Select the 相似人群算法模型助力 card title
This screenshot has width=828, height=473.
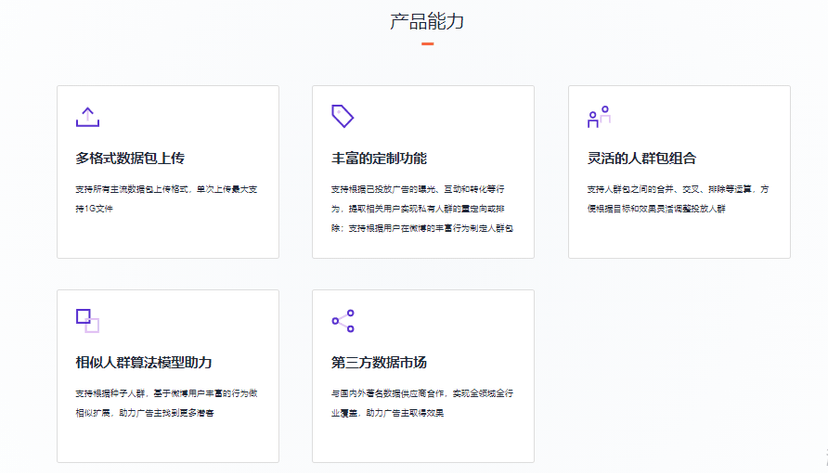[144, 363]
